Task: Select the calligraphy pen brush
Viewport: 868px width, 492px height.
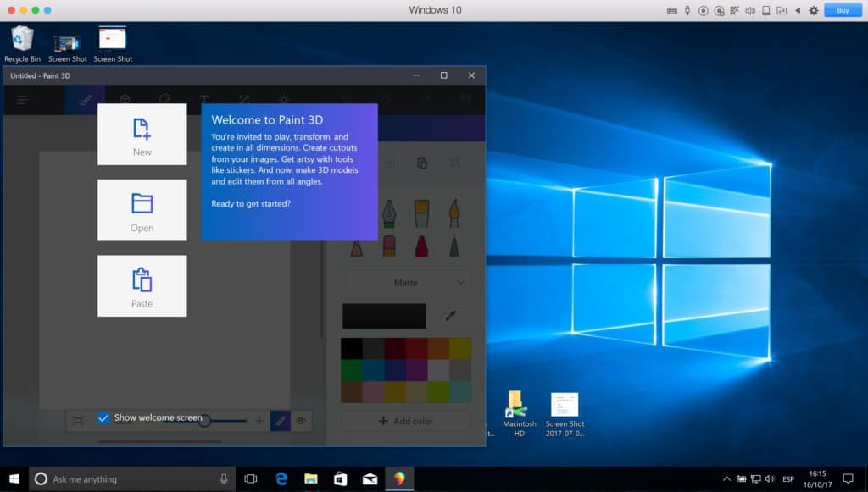Action: pos(389,213)
